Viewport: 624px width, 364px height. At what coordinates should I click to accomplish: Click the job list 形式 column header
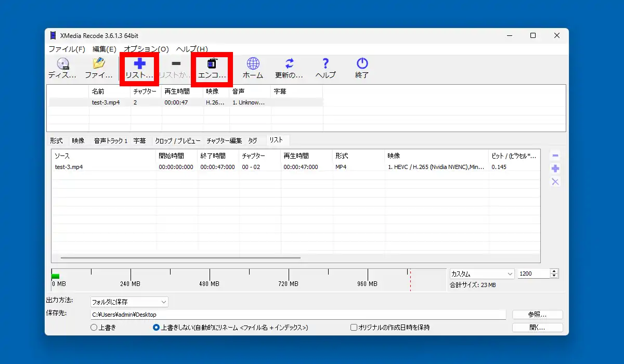(359, 155)
